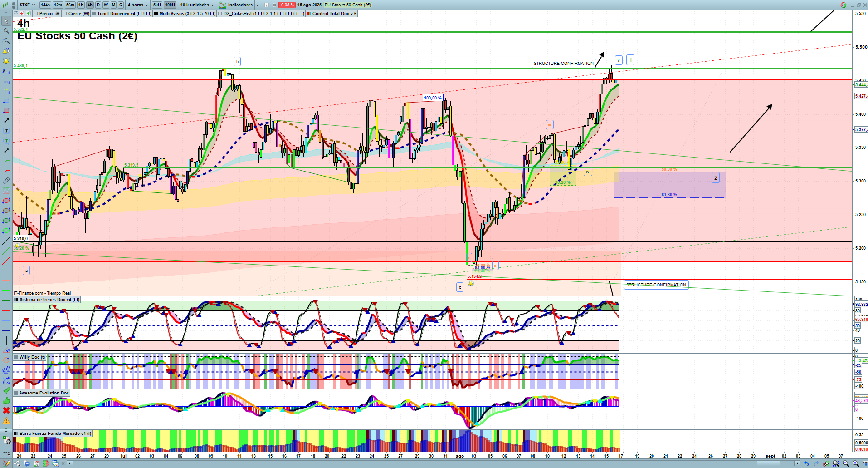Toggle the DS_CotasHist indicator checkbox
868x468 pixels.
220,14
